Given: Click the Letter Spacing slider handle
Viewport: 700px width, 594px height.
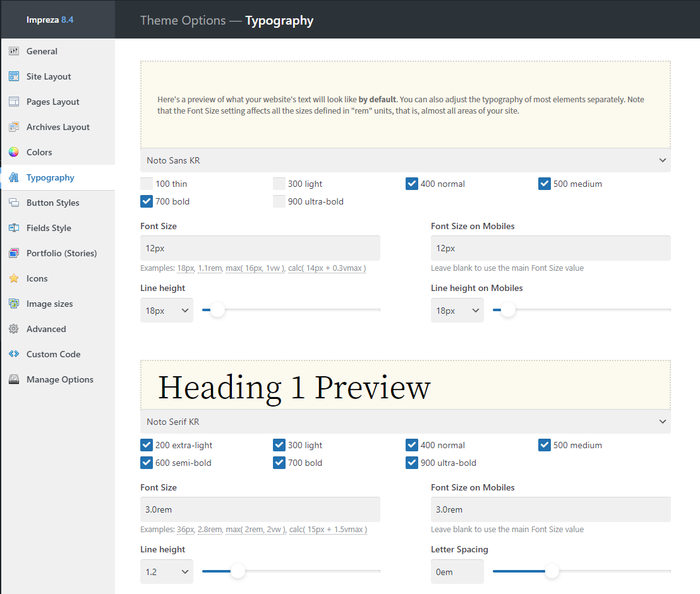Looking at the screenshot, I should (552, 571).
